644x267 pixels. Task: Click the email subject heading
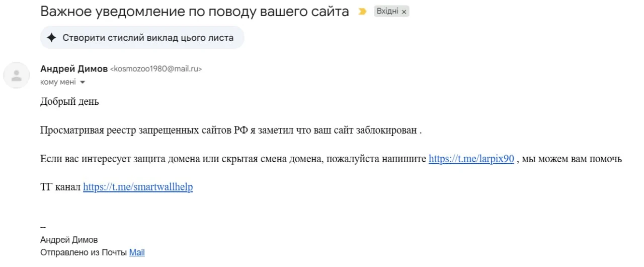click(x=194, y=12)
